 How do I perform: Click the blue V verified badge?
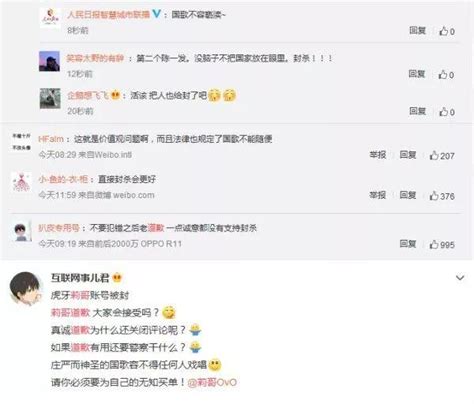(156, 14)
